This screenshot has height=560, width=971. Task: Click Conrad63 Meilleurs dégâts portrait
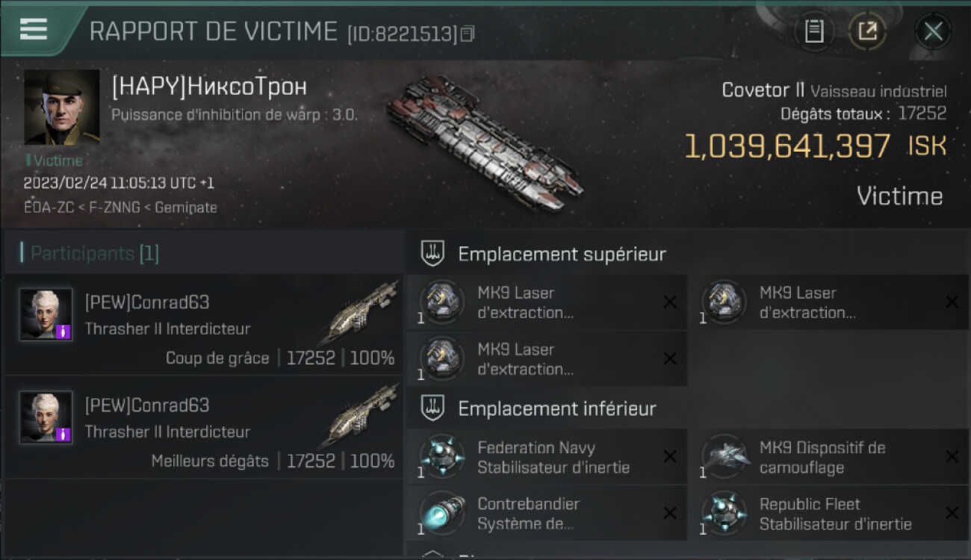click(x=46, y=417)
